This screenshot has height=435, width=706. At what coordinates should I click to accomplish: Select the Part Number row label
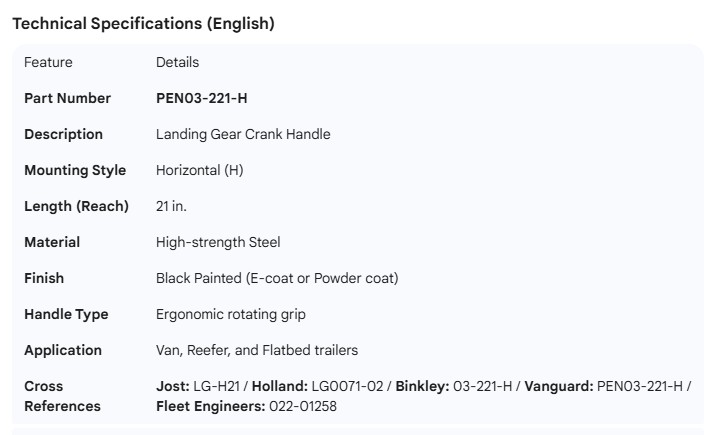[x=67, y=98]
